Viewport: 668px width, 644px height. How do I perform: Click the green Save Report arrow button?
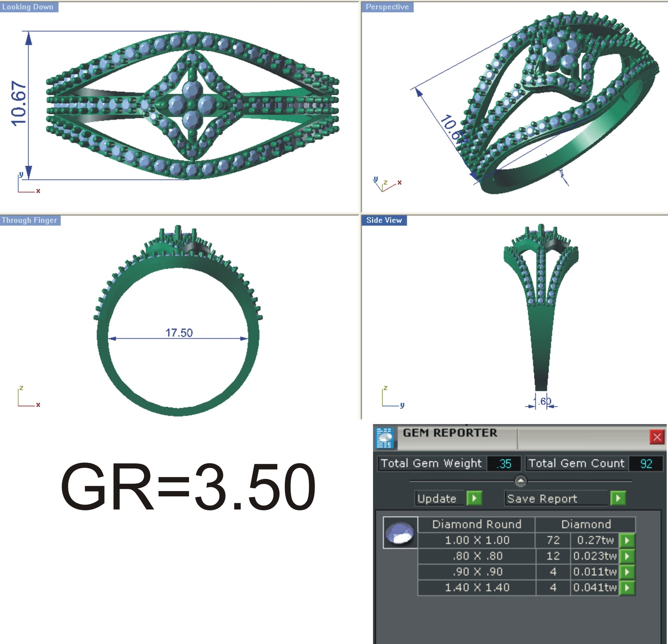tap(618, 498)
